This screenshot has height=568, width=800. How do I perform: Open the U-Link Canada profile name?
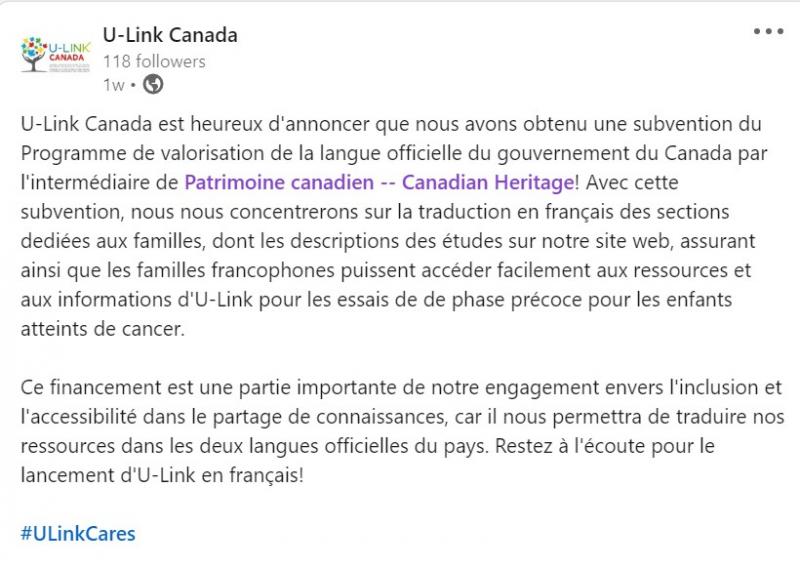(170, 35)
